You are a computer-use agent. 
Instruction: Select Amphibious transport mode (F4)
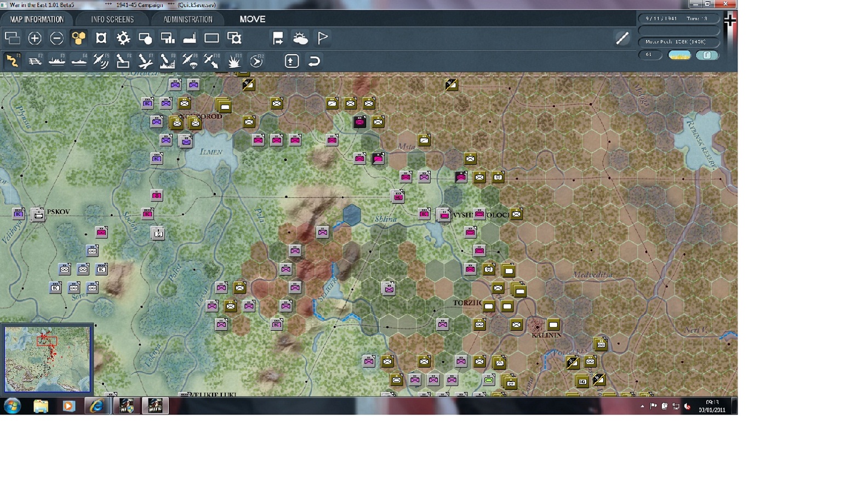tap(79, 60)
